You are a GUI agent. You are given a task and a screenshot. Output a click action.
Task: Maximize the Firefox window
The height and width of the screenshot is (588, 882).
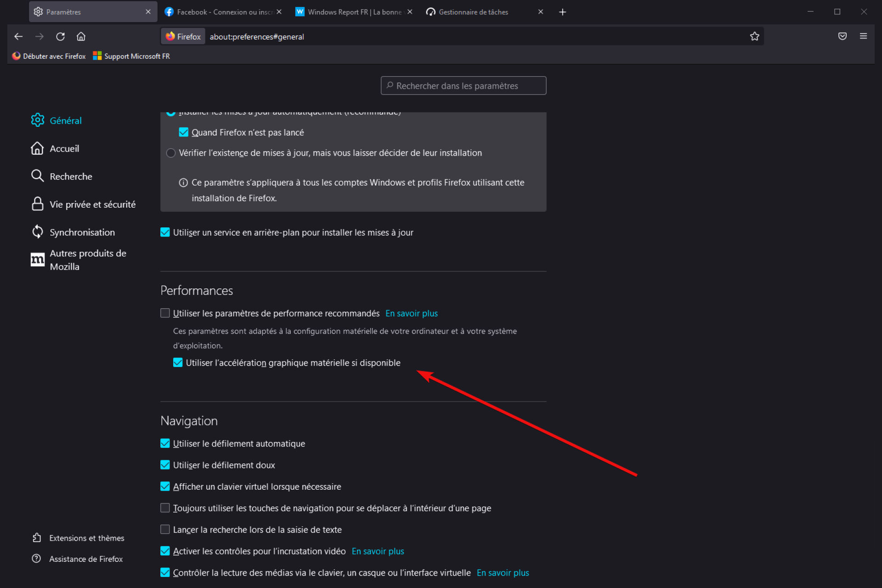837,12
